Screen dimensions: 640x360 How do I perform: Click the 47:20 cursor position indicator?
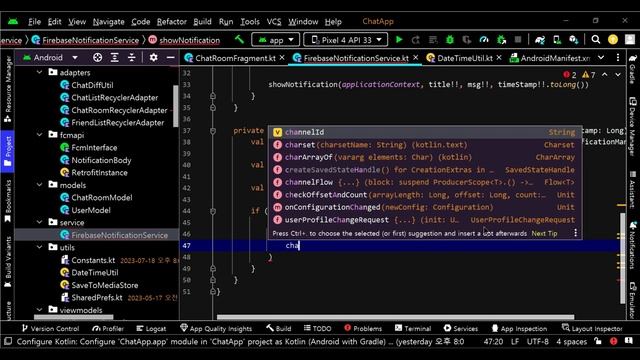493,341
